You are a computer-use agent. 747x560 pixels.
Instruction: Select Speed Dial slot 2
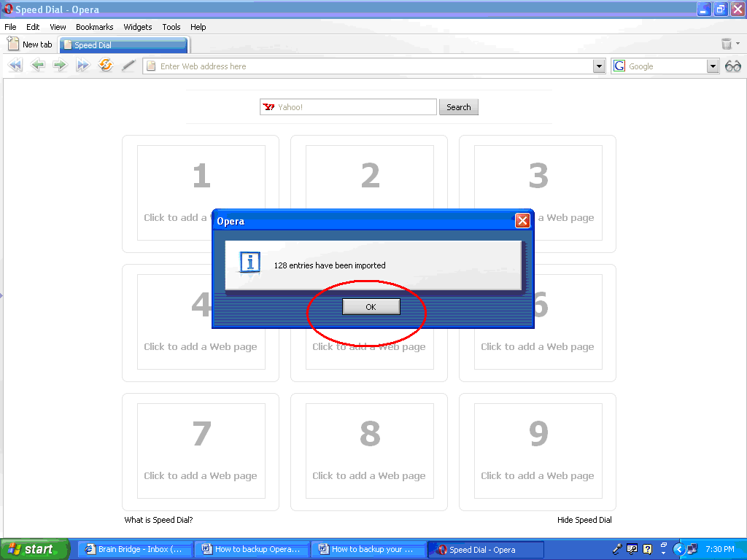pyautogui.click(x=369, y=193)
